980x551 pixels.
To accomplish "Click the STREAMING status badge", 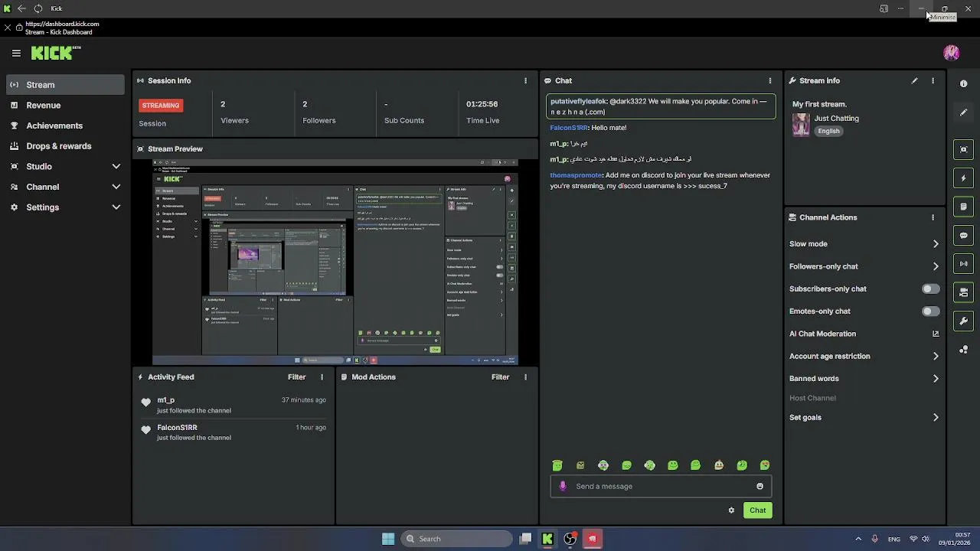I will (x=161, y=106).
